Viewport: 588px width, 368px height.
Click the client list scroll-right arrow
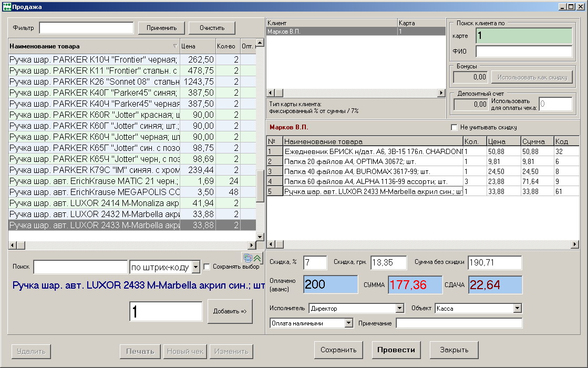[x=441, y=93]
